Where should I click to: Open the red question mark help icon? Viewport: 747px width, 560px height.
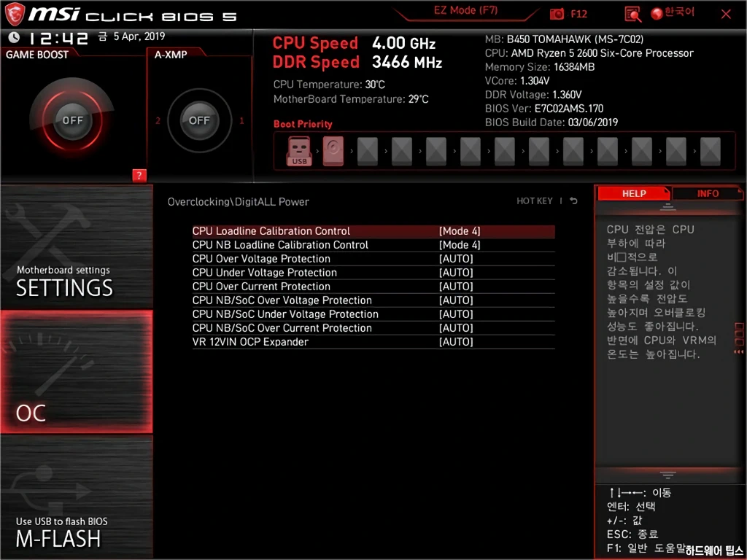139,175
